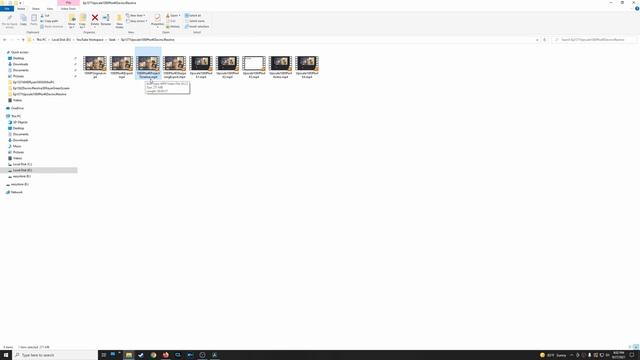Image resolution: width=640 pixels, height=360 pixels.
Task: Click the red X Delete icon
Action: pos(95,18)
